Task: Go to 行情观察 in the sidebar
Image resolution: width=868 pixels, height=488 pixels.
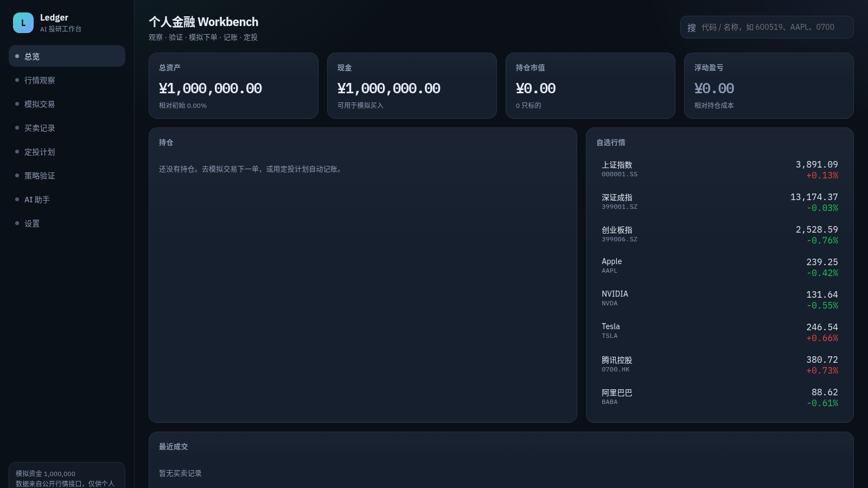Action: (67, 80)
